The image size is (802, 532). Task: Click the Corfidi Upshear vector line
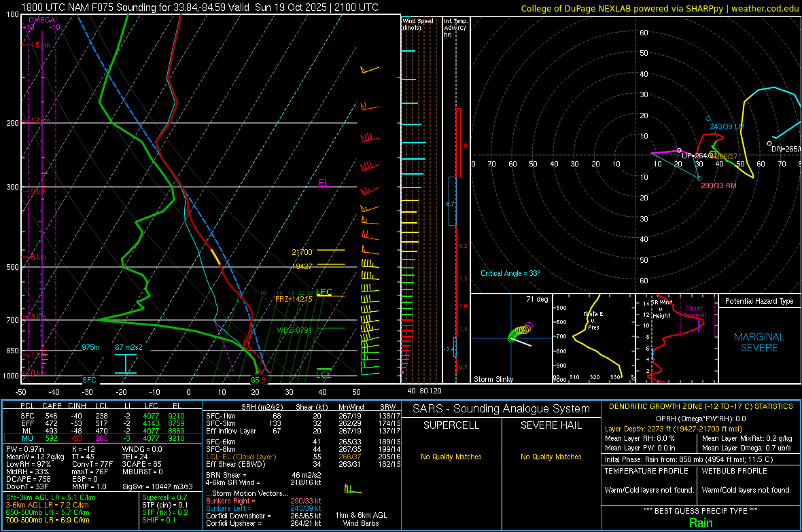(264, 523)
